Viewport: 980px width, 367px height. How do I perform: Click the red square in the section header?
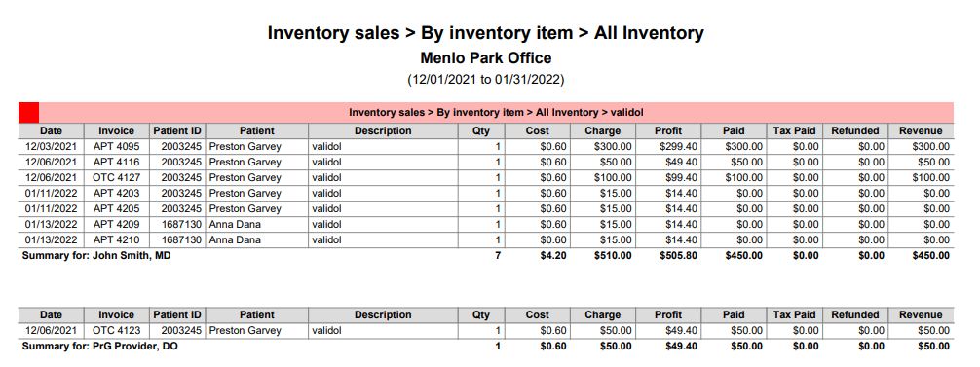tap(29, 112)
